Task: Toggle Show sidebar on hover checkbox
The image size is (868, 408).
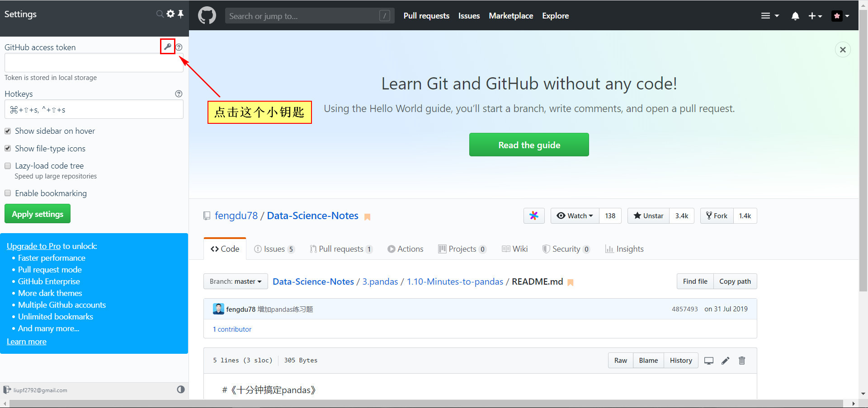Action: pos(8,131)
